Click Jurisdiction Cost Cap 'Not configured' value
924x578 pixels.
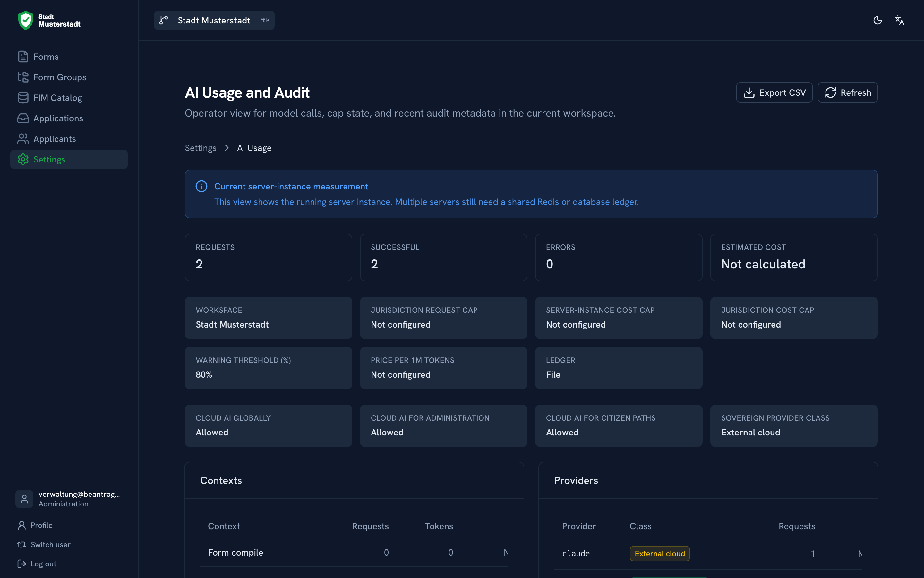[x=751, y=325]
